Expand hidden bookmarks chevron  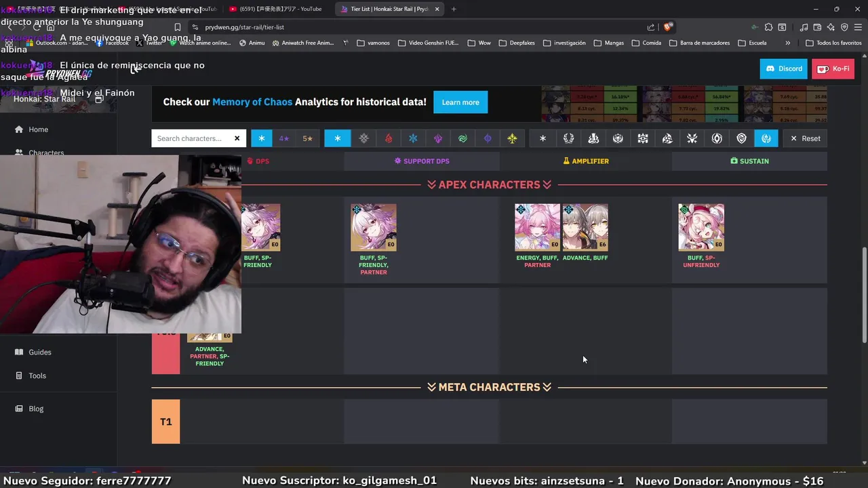point(787,43)
